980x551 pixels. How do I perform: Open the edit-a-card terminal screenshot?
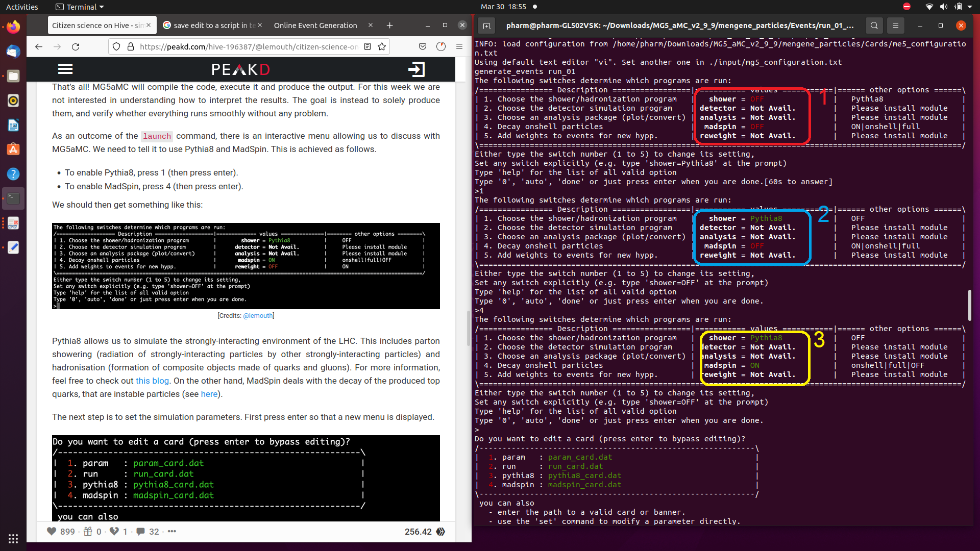click(246, 478)
